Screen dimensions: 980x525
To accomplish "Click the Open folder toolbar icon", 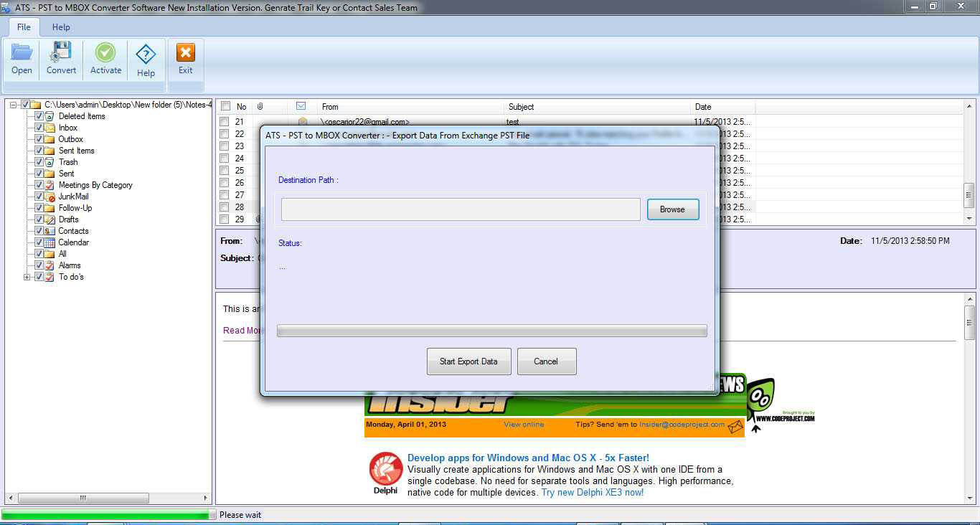I will point(22,54).
